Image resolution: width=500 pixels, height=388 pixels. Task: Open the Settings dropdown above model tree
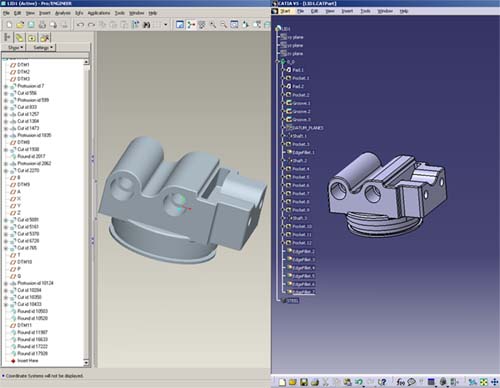tap(43, 48)
